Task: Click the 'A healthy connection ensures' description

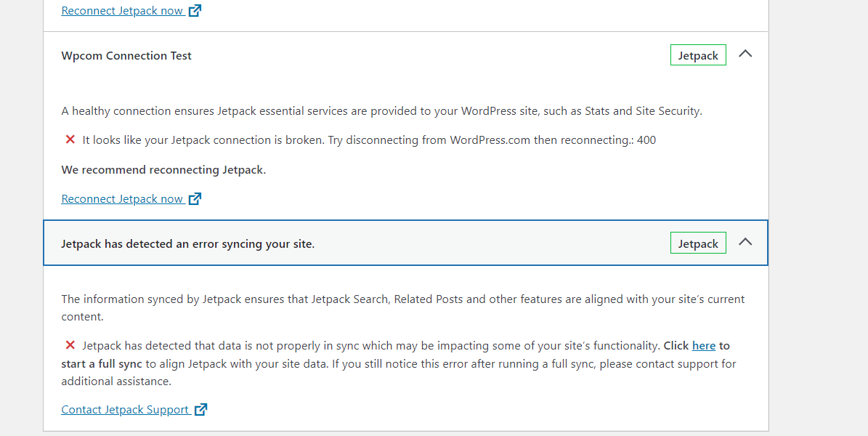Action: pos(381,110)
